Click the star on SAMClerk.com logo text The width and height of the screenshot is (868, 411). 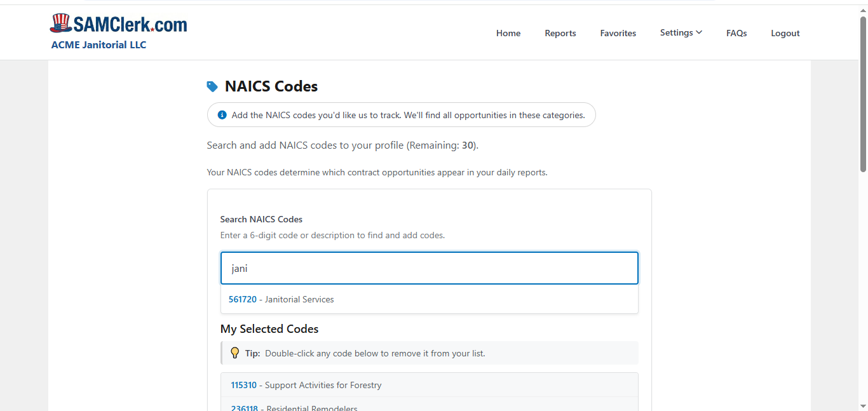151,29
